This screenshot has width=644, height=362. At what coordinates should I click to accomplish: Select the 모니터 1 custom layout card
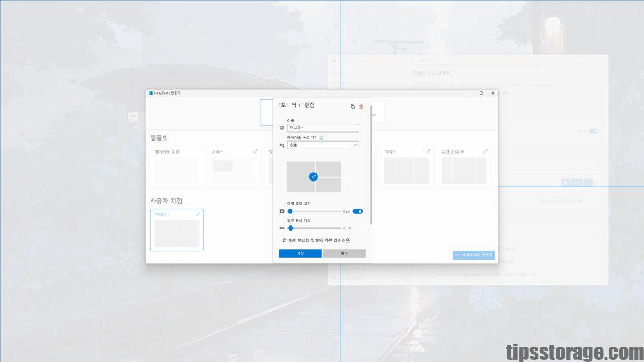[x=176, y=230]
